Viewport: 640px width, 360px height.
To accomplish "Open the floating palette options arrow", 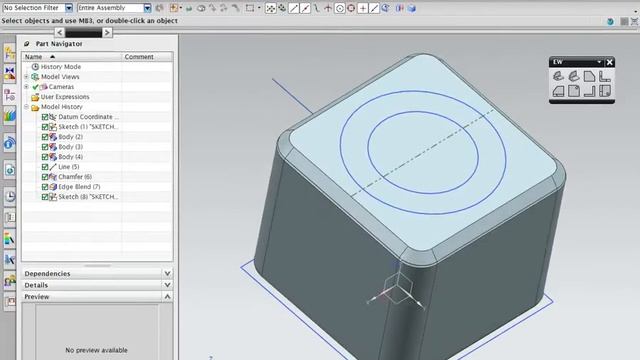I will click(599, 62).
